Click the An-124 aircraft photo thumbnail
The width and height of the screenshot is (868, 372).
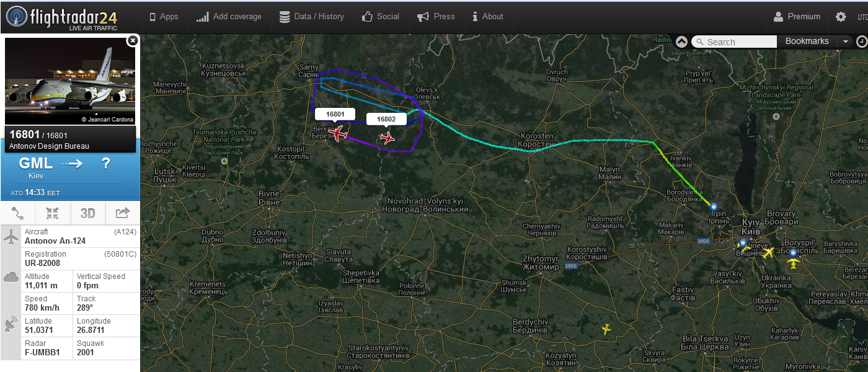pos(70,81)
